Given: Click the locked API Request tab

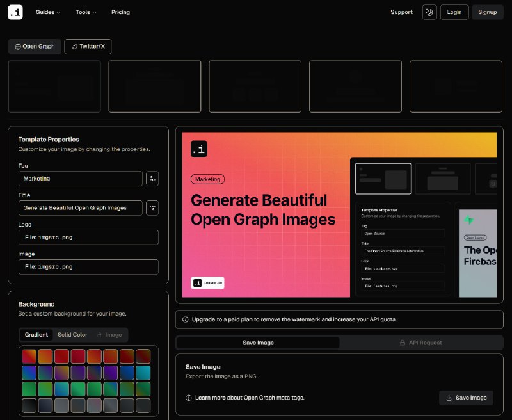Looking at the screenshot, I should 420,343.
